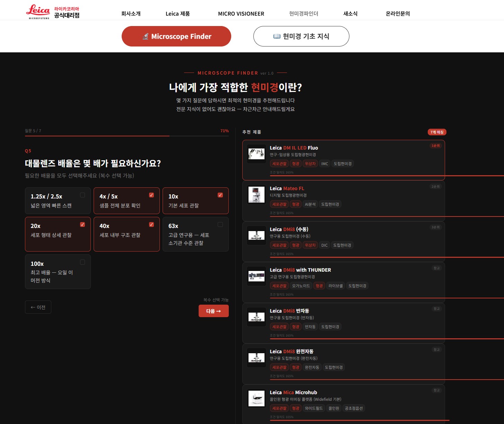Click the 완전자동 tag on DMi8 완전자동
This screenshot has width=504, height=424.
(312, 367)
